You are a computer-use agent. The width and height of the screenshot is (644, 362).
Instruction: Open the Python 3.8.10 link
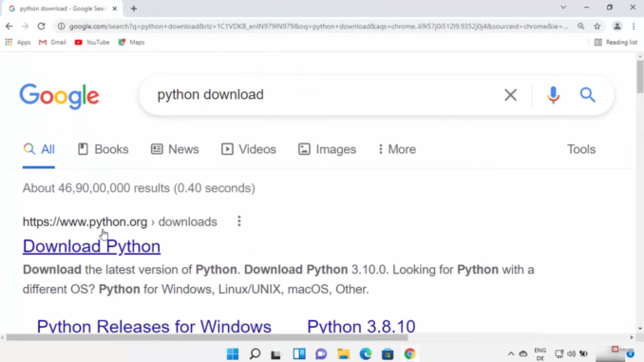(361, 327)
